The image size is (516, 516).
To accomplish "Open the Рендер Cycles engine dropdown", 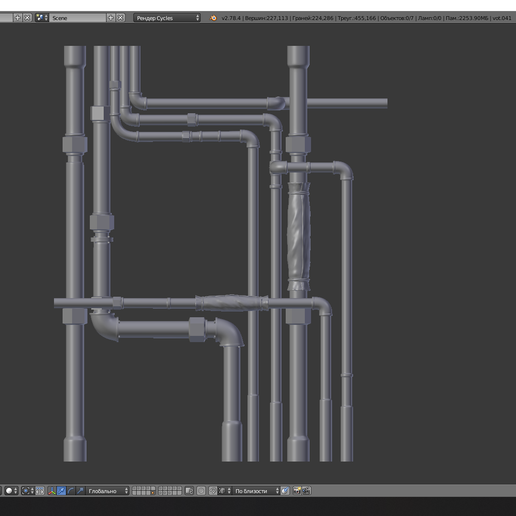I will tap(166, 18).
